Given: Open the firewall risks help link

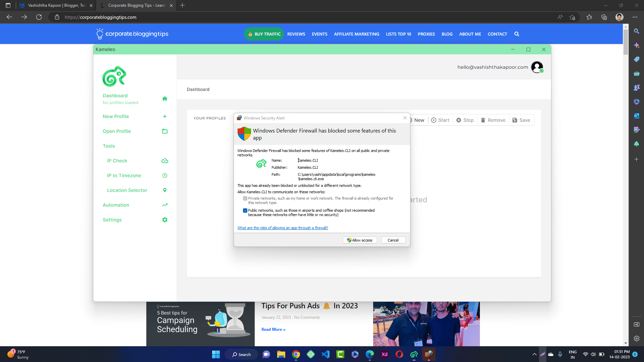Looking at the screenshot, I should [x=283, y=228].
